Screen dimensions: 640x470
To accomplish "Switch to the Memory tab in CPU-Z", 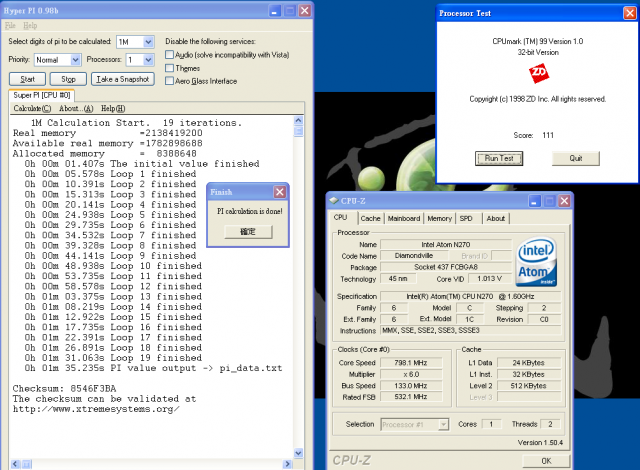I will click(x=440, y=218).
